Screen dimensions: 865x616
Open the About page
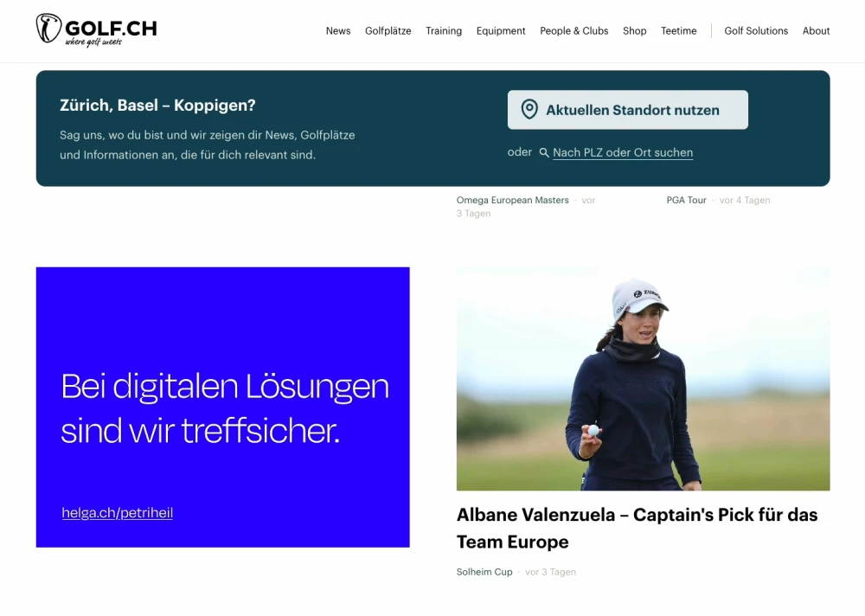pos(816,31)
